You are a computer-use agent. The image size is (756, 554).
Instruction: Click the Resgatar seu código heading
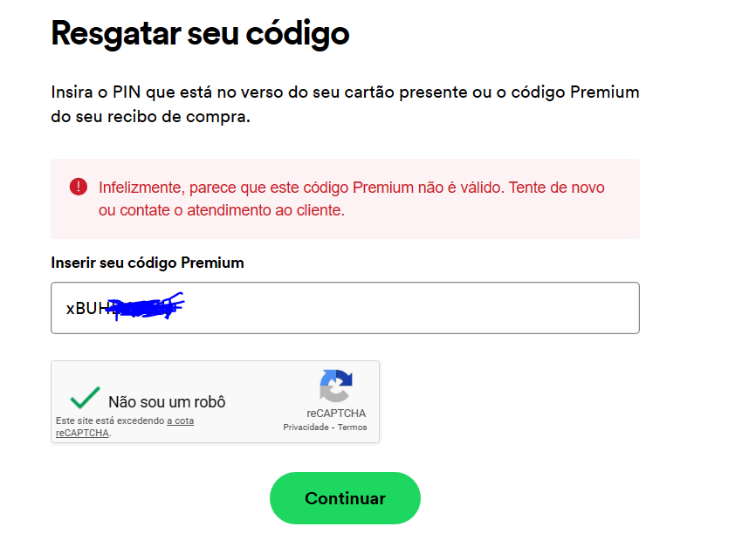[x=199, y=33]
